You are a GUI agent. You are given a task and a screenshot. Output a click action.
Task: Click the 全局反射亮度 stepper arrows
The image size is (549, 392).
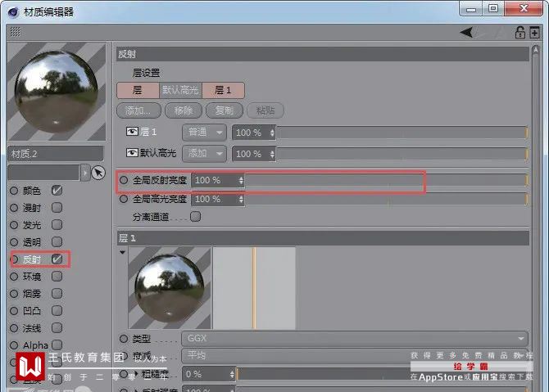pos(241,180)
